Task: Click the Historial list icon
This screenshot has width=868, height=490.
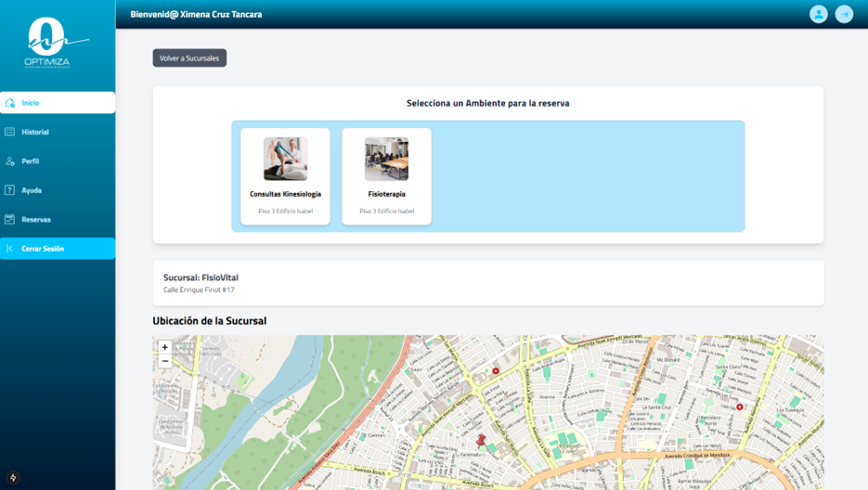Action: coord(10,132)
